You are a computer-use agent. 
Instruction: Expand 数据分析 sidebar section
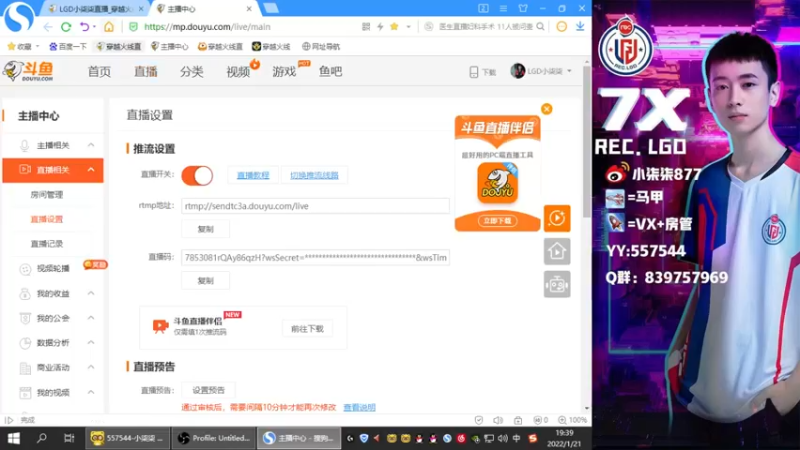(91, 342)
